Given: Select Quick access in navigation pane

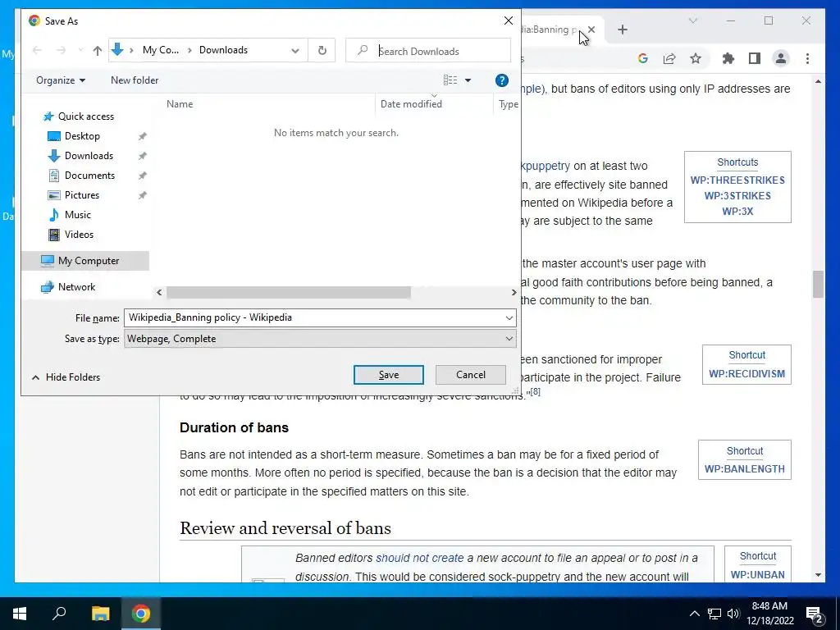Looking at the screenshot, I should pos(85,116).
